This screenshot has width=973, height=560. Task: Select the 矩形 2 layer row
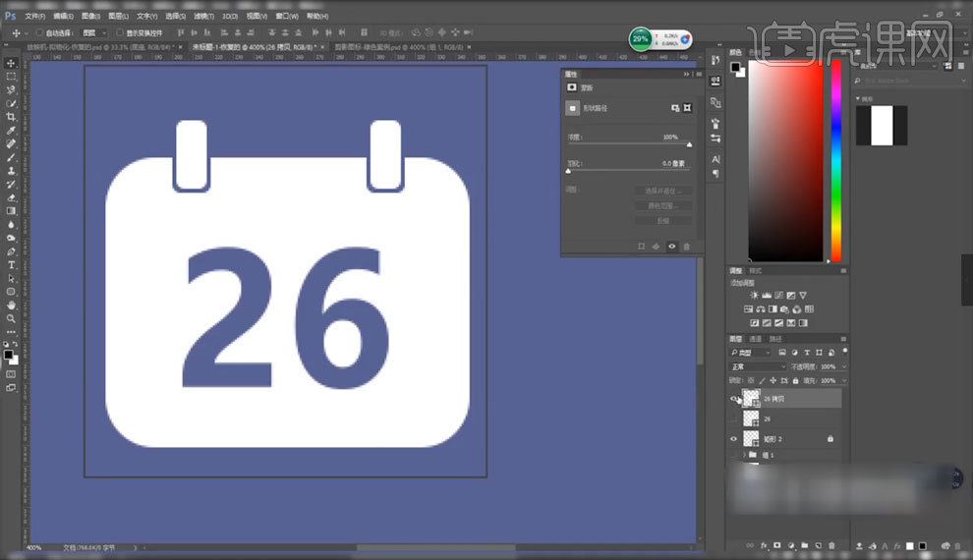click(785, 439)
